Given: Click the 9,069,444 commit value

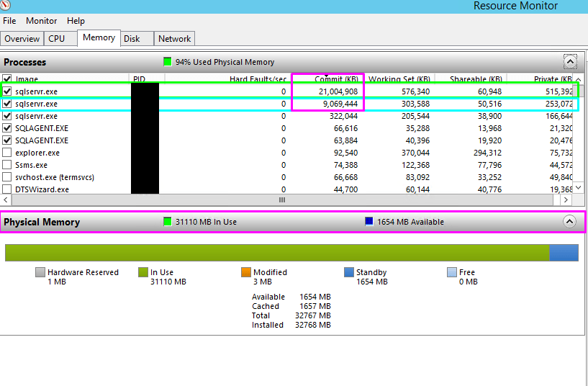Looking at the screenshot, I should click(x=340, y=104).
